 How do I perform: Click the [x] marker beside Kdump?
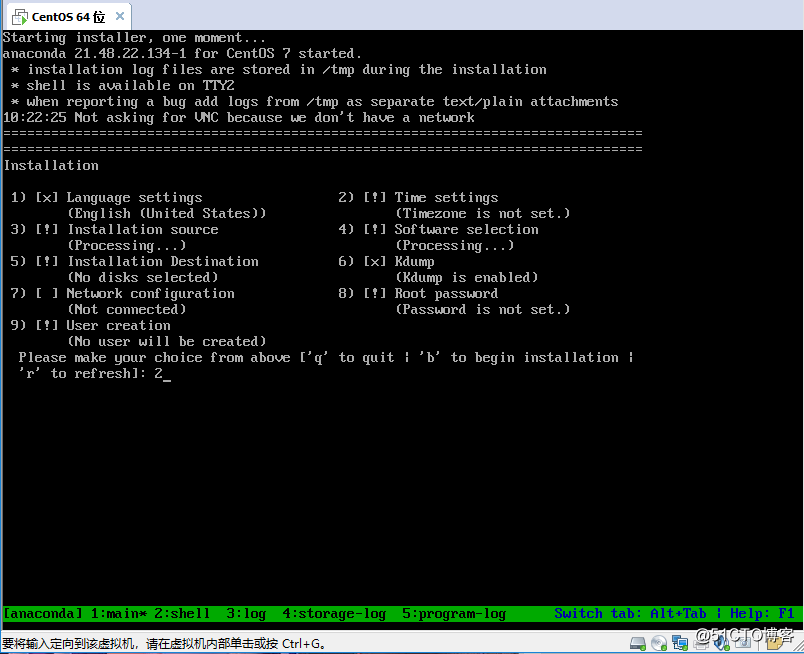tap(375, 261)
